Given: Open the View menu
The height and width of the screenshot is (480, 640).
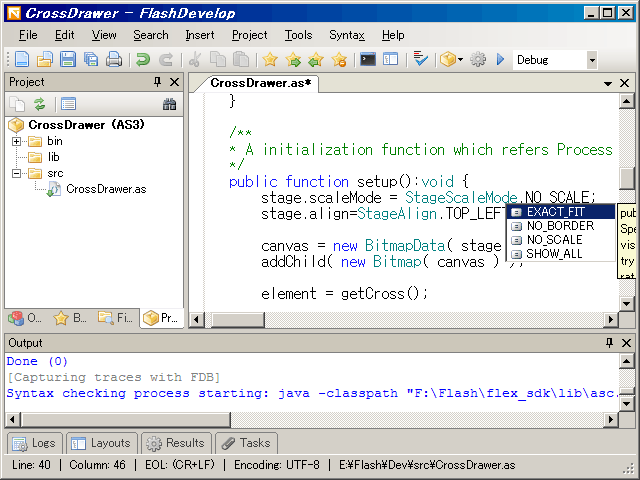Looking at the screenshot, I should pos(104,35).
